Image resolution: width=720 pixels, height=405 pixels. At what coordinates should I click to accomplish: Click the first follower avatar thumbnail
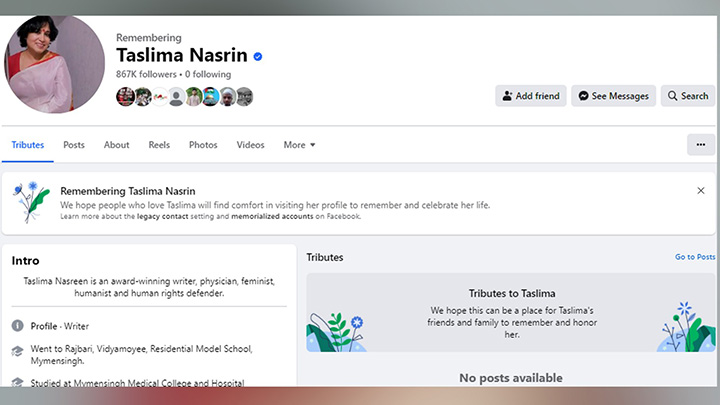pos(125,97)
